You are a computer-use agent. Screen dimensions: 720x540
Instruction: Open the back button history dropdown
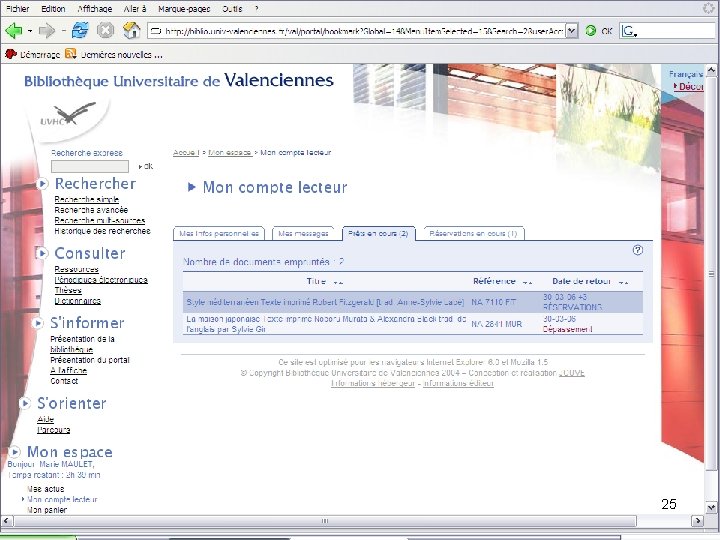point(30,31)
